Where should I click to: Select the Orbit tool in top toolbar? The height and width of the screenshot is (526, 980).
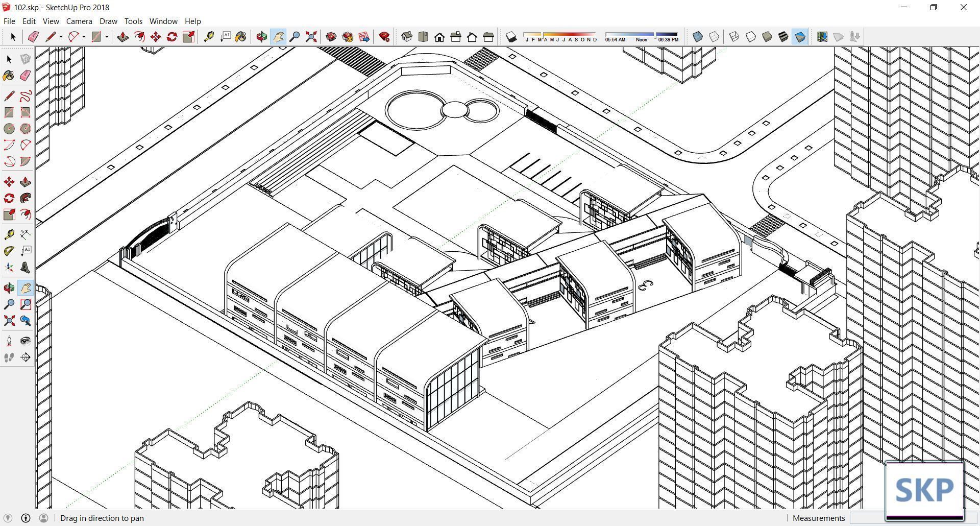click(262, 37)
